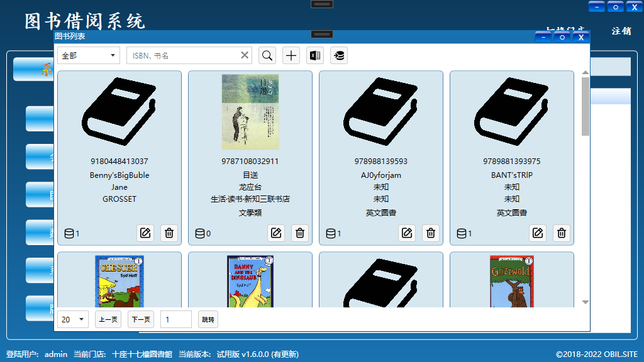
Task: Clear the ISBN search box with X
Action: coord(245,55)
